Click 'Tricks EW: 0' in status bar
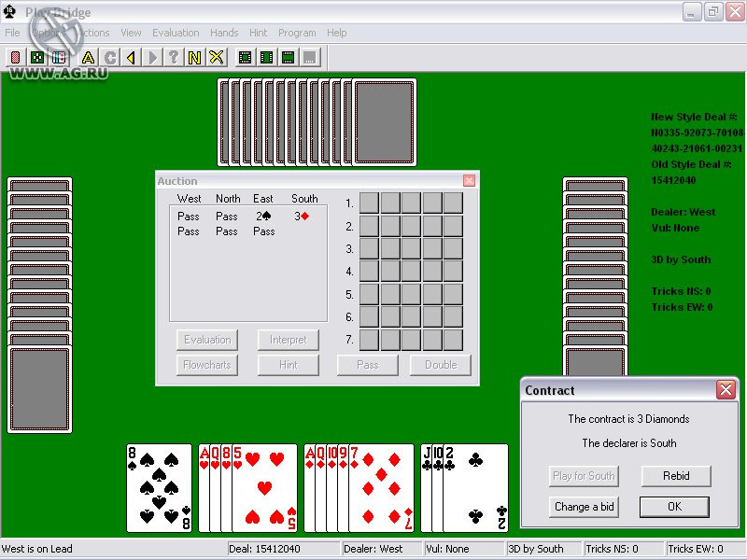Image resolution: width=747 pixels, height=560 pixels. click(695, 549)
